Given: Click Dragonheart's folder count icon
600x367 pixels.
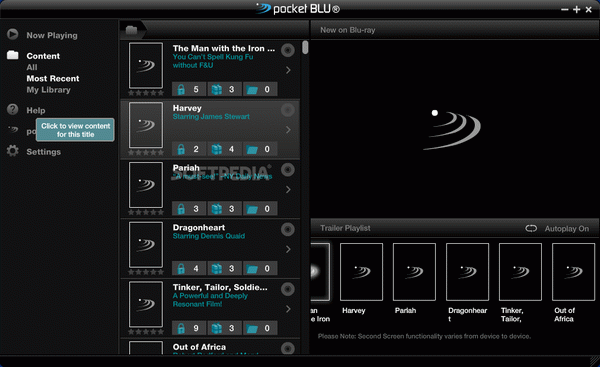Looking at the screenshot, I should point(252,269).
